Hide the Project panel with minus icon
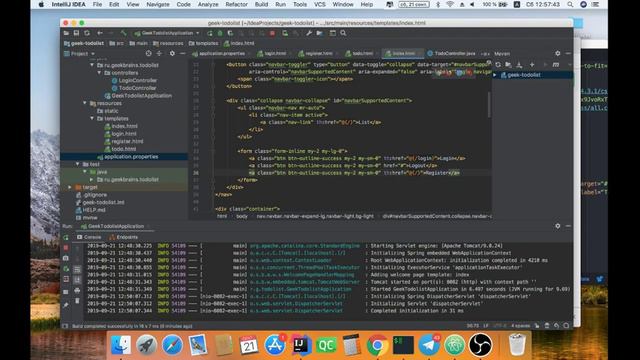The image size is (640, 360). (x=182, y=53)
